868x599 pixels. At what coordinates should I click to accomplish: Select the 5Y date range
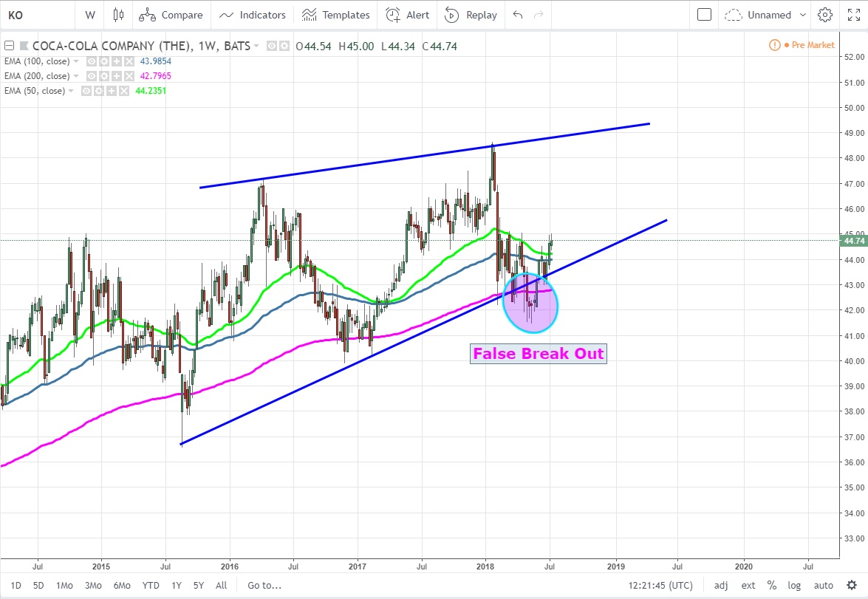199,585
